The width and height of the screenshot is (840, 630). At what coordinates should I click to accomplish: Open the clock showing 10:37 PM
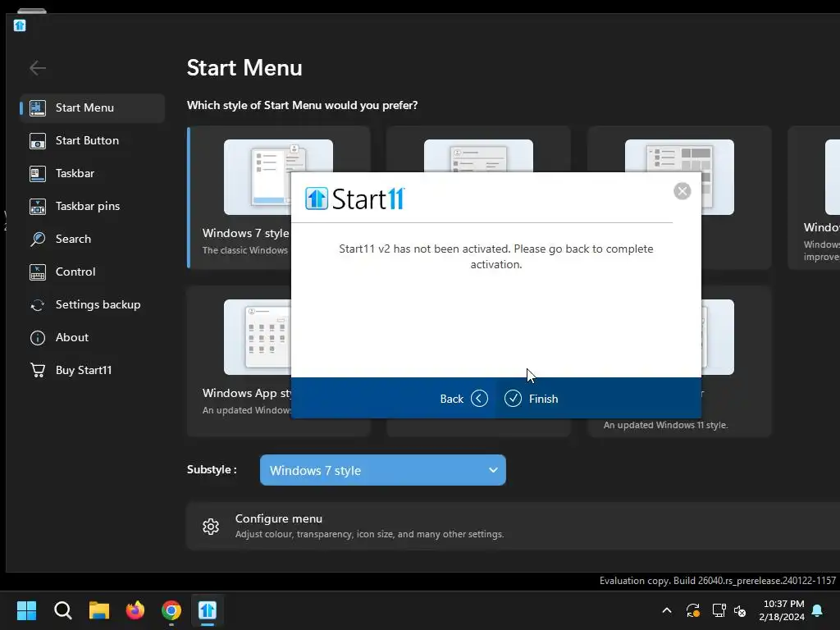tap(782, 610)
